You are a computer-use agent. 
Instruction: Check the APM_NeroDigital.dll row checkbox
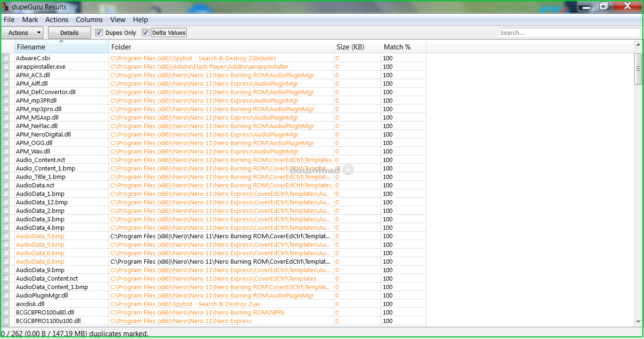(6, 134)
